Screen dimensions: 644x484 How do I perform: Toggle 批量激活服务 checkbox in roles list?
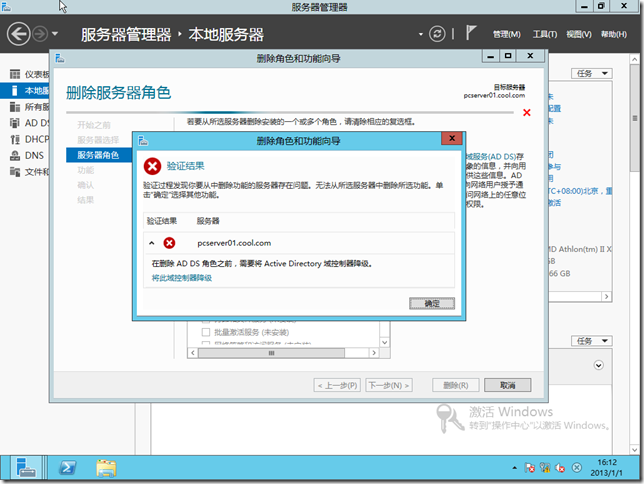tap(206, 332)
